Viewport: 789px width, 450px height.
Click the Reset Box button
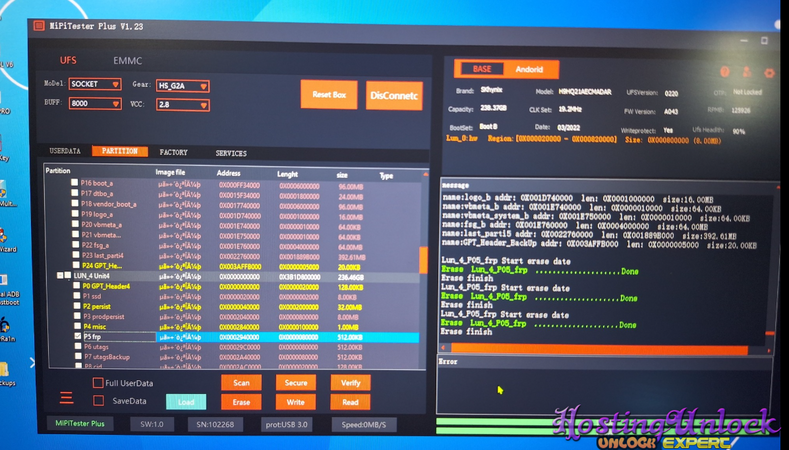(328, 95)
